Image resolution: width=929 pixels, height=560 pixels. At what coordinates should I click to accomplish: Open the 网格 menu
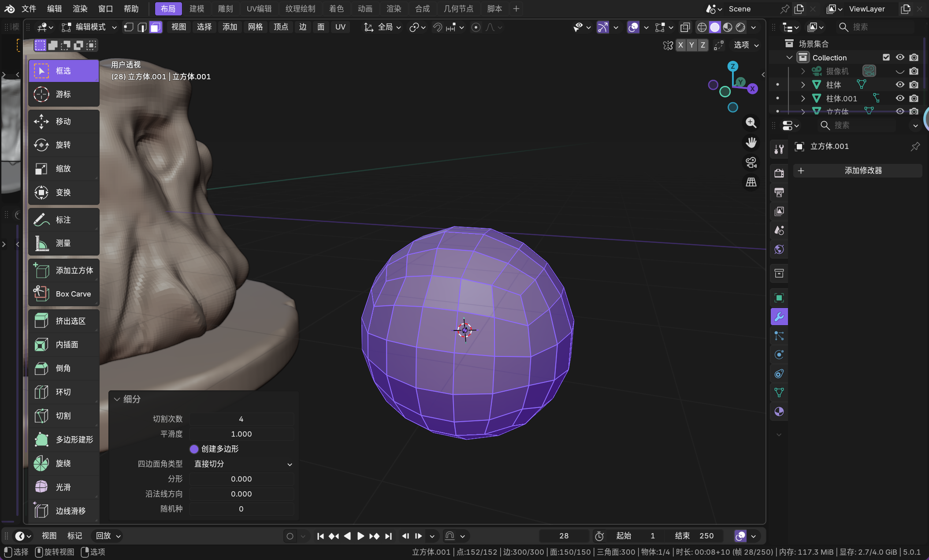click(255, 27)
